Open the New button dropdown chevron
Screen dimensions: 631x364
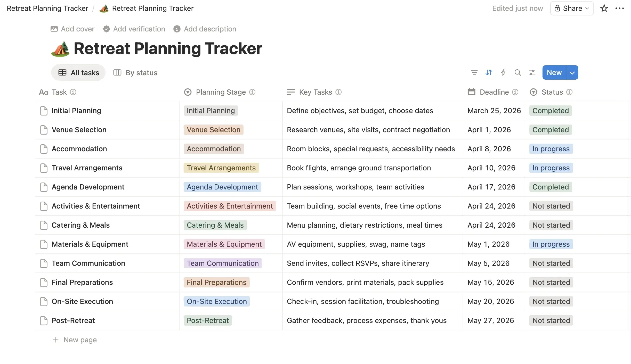(x=572, y=72)
